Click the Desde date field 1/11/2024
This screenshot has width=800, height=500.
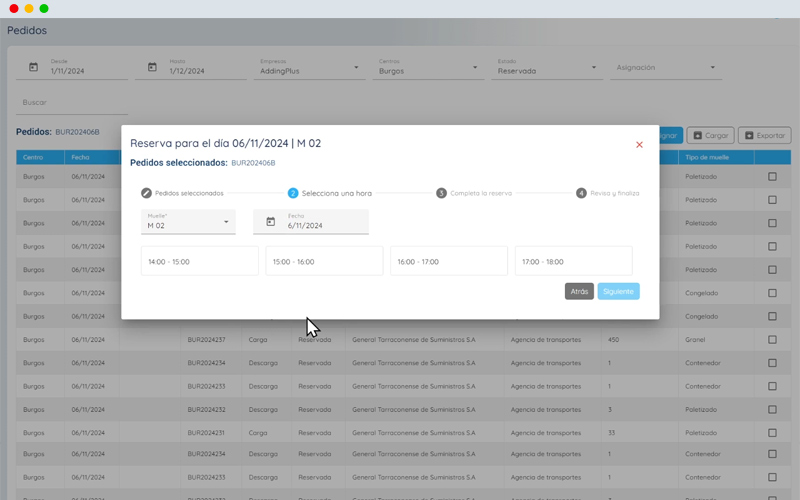[x=72, y=67]
